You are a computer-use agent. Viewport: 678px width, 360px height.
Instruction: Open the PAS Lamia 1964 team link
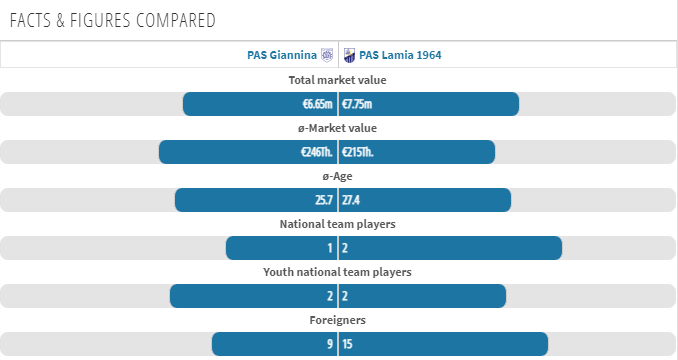tap(400, 55)
